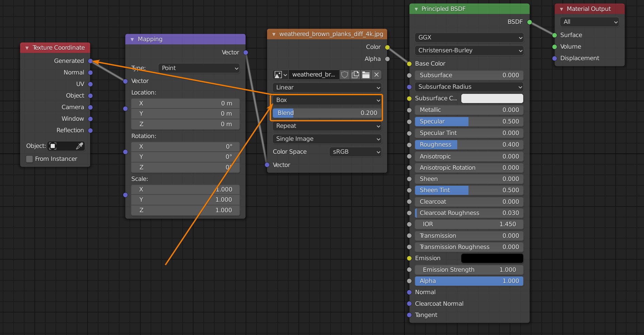Image resolution: width=644 pixels, height=335 pixels.
Task: Click the Object eyedropper icon
Action: 79,146
